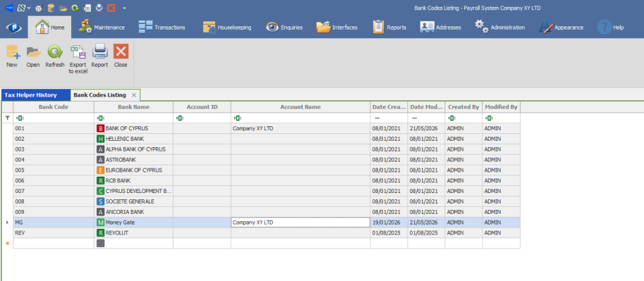
Task: Click the Account Name filter row field
Action: [x=300, y=118]
